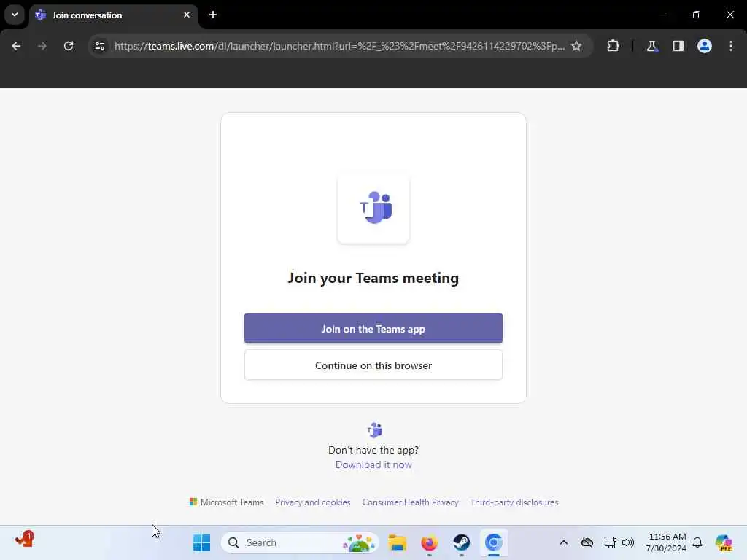
Task: Choose Continue on this browser
Action: coord(373,365)
